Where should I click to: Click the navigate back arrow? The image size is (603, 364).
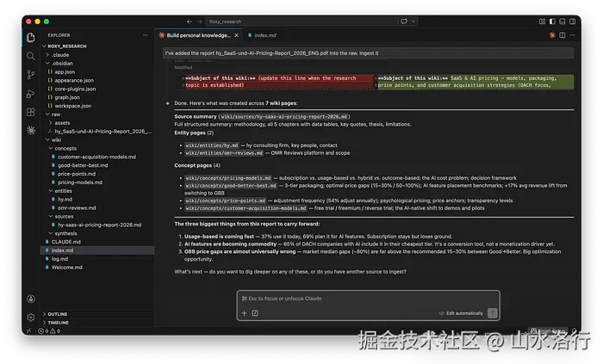[x=190, y=22]
